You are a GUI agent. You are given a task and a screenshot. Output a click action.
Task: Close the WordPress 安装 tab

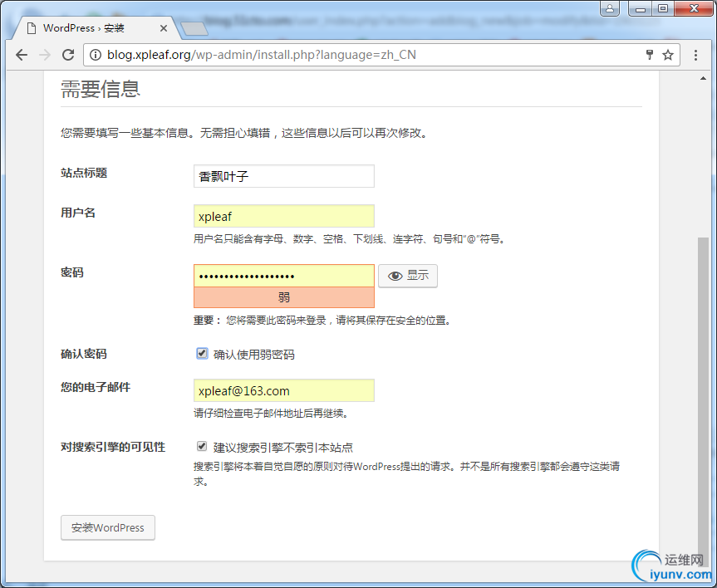tap(163, 28)
